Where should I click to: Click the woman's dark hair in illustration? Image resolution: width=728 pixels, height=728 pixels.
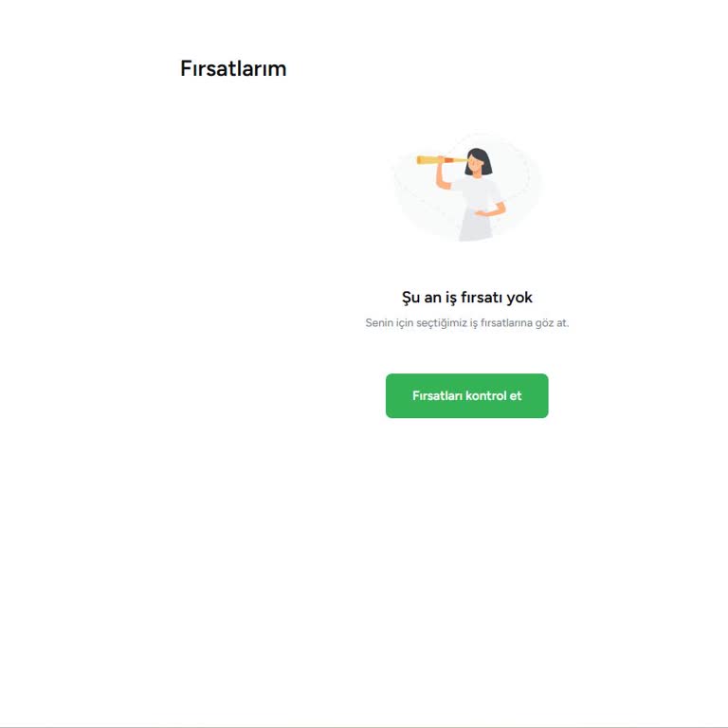pyautogui.click(x=480, y=161)
